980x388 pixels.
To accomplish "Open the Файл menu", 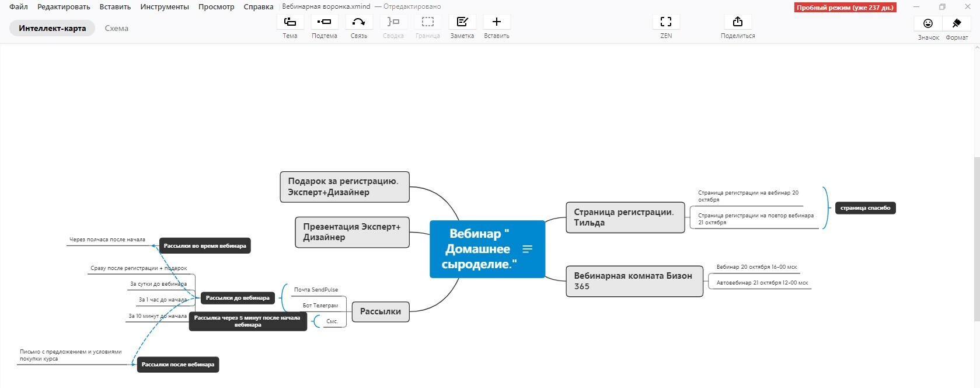I will 18,7.
